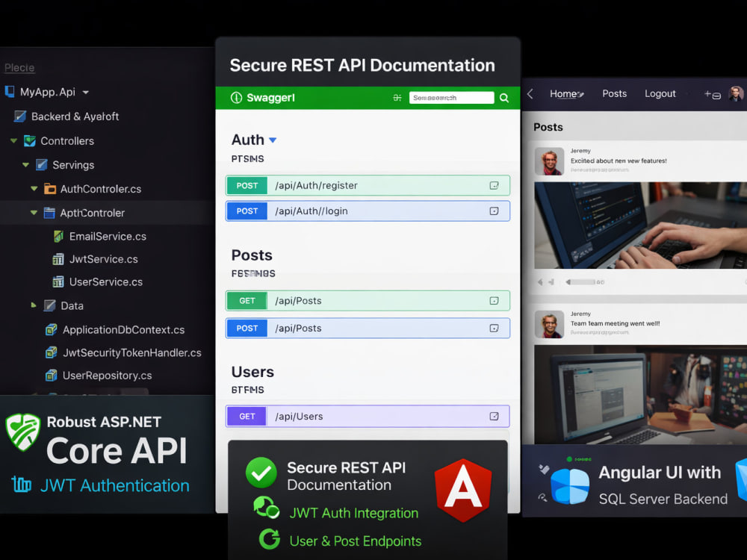Click the Swagger logo icon

click(x=236, y=98)
